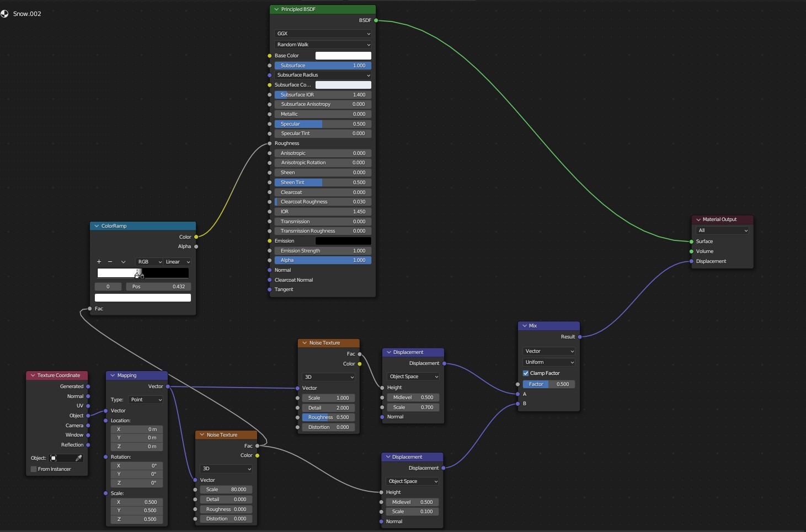The width and height of the screenshot is (806, 532).
Task: Click the Clearcoat Roughness field
Action: 323,202
